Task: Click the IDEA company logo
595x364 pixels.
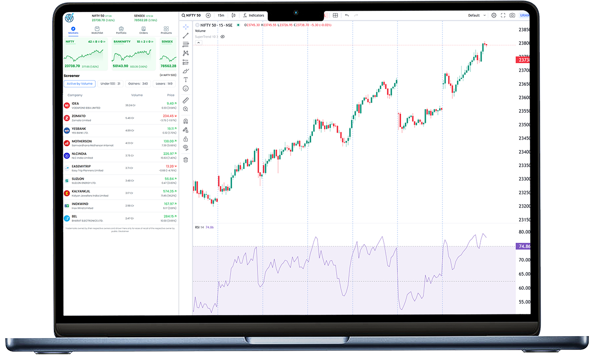Action: coord(66,105)
